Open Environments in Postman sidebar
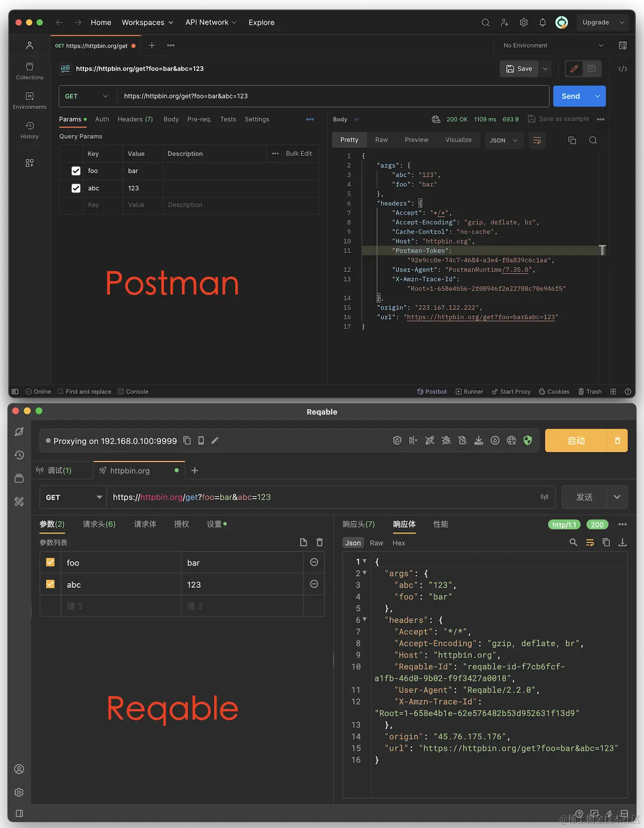This screenshot has width=644, height=828. (x=30, y=100)
